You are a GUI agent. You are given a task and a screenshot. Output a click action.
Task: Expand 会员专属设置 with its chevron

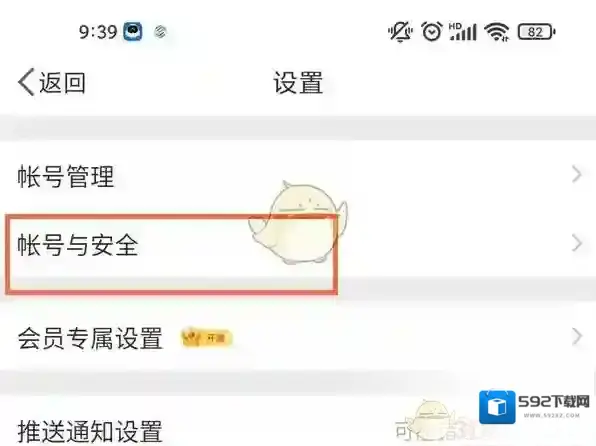[x=576, y=336]
